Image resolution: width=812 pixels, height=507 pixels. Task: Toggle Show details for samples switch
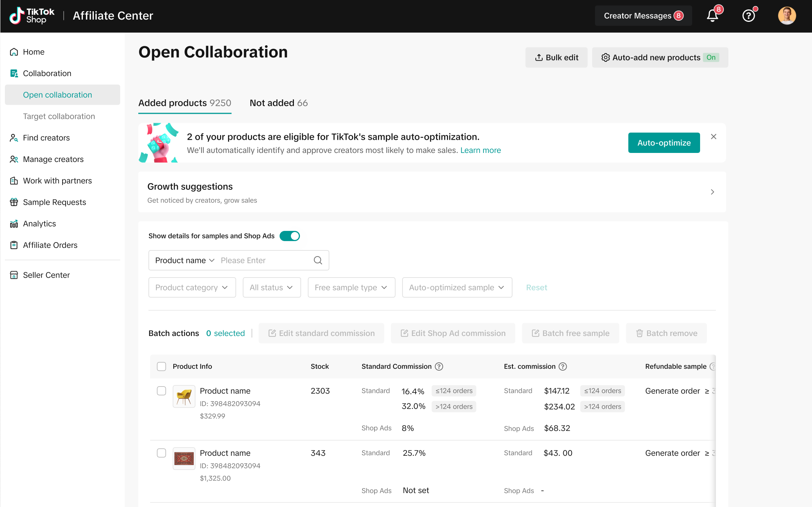tap(289, 236)
